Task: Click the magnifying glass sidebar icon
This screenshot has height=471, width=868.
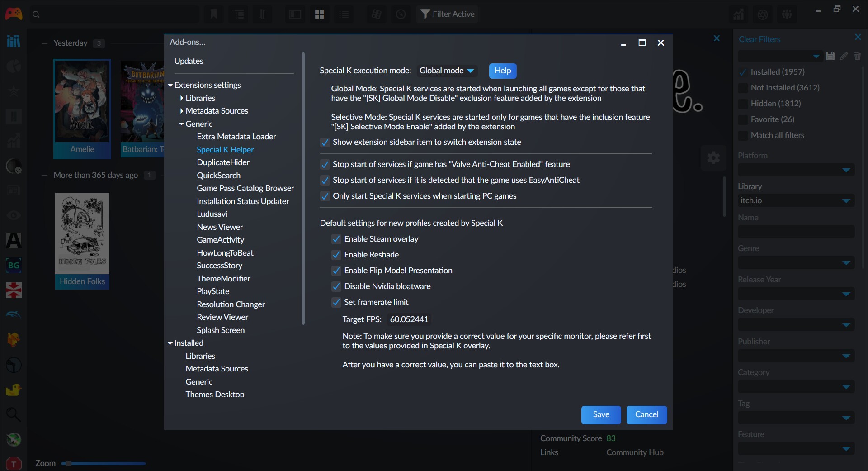Action: tap(14, 414)
